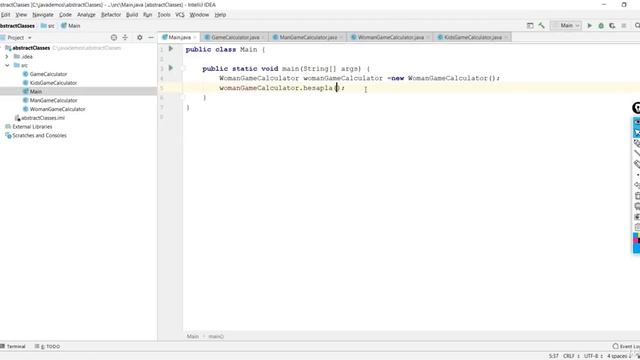
Task: Close the WomanGameCalculator.java tab
Action: pyautogui.click(x=428, y=37)
